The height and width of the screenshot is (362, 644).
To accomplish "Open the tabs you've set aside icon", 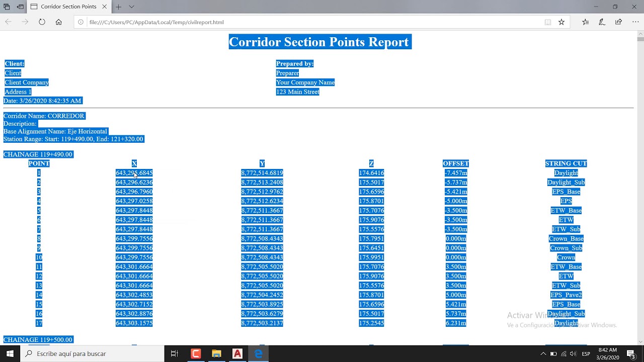I will coord(7,7).
